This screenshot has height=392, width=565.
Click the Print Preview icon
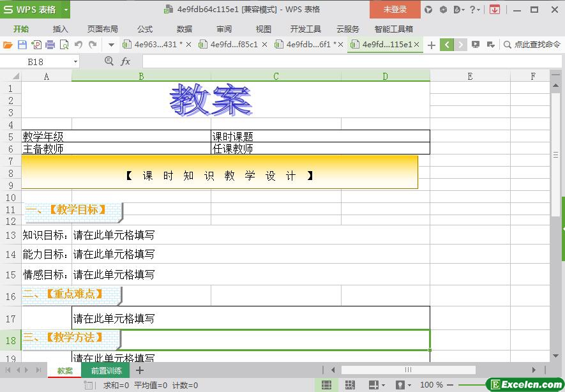[x=64, y=45]
